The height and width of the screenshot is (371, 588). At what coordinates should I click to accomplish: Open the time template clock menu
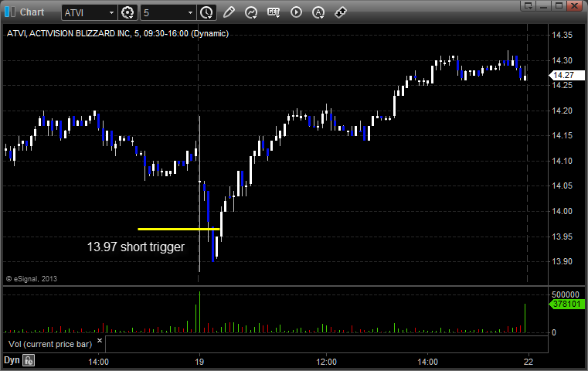206,13
